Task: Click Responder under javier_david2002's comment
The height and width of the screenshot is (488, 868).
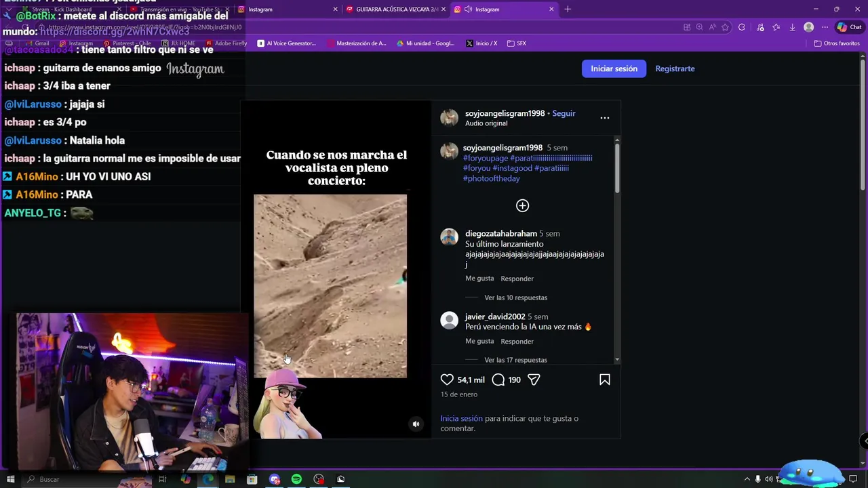Action: tap(517, 342)
